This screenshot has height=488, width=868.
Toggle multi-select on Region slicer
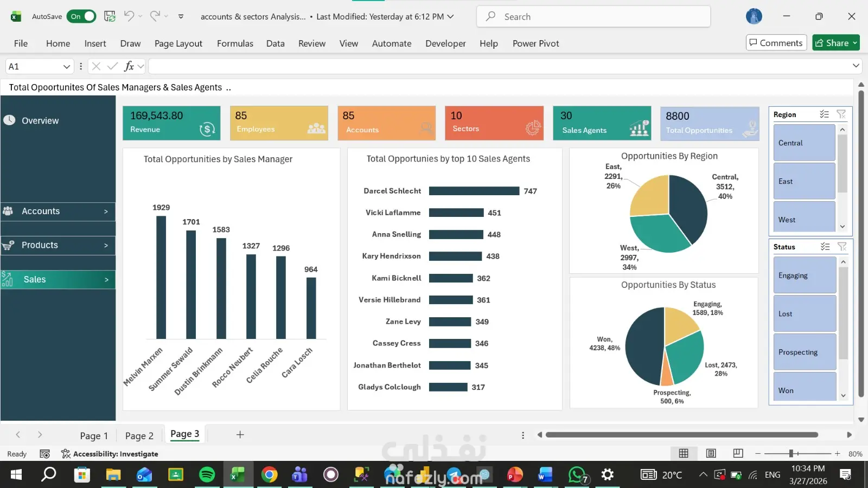824,114
